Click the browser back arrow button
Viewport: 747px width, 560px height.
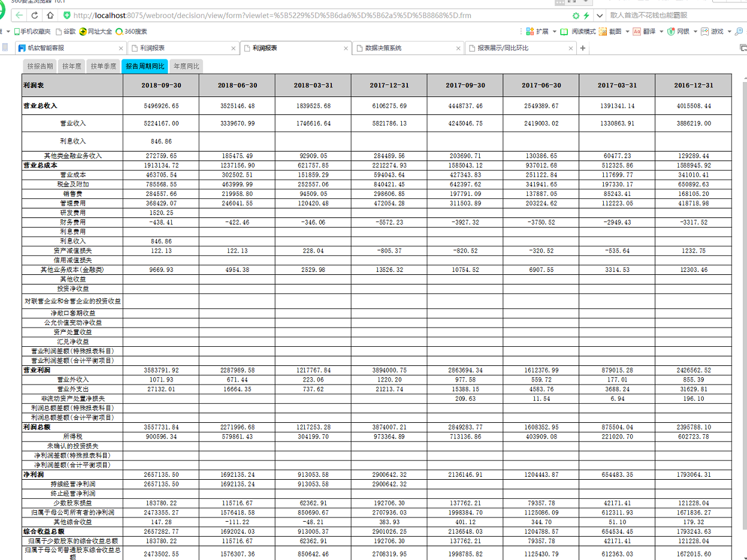pyautogui.click(x=20, y=15)
